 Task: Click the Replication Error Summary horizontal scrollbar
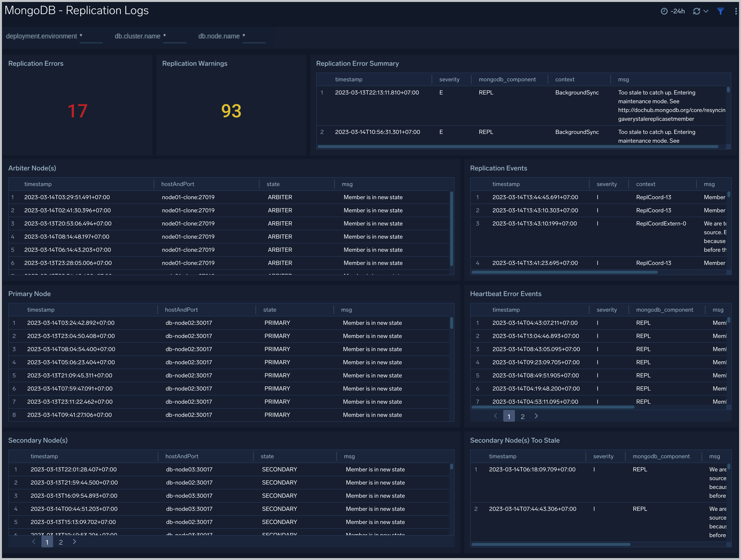518,147
